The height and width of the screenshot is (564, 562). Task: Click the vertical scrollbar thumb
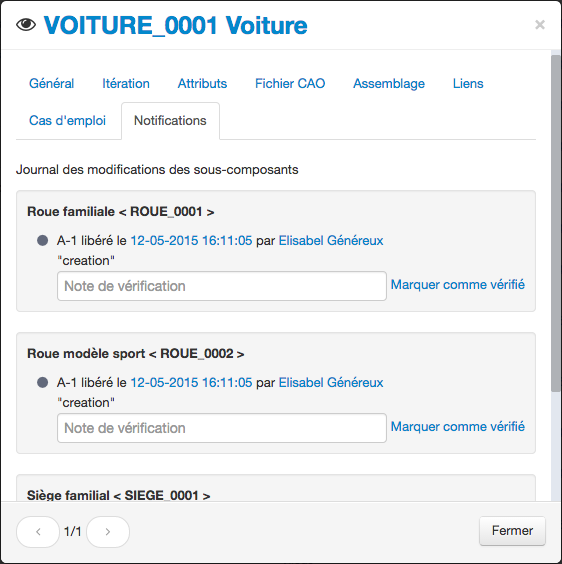click(556, 223)
